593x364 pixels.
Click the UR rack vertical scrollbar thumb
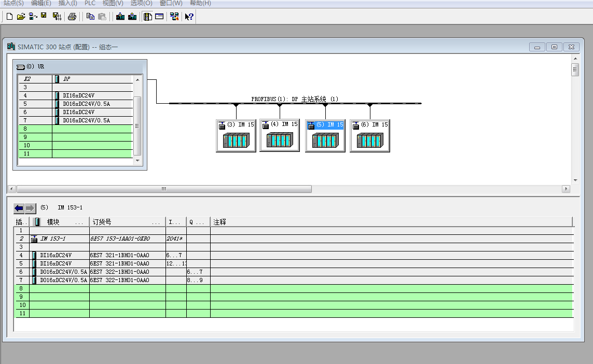(137, 126)
